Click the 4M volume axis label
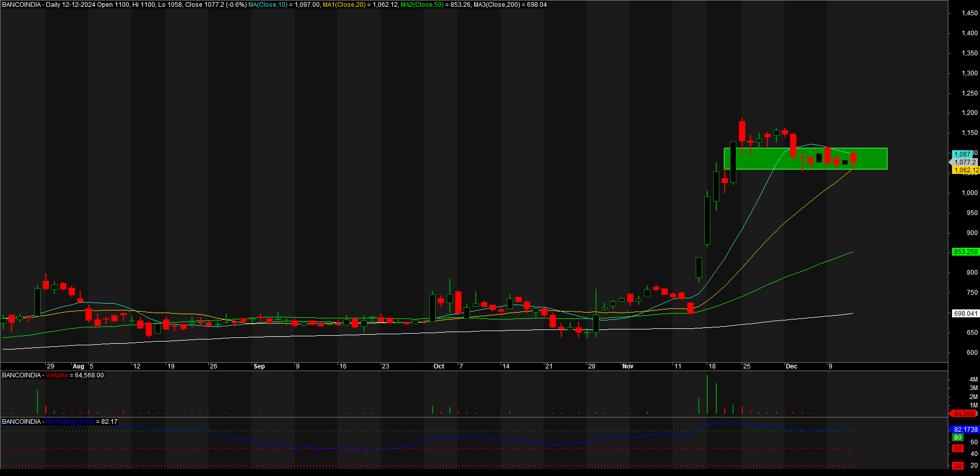Image resolution: width=980 pixels, height=476 pixels. [973, 380]
